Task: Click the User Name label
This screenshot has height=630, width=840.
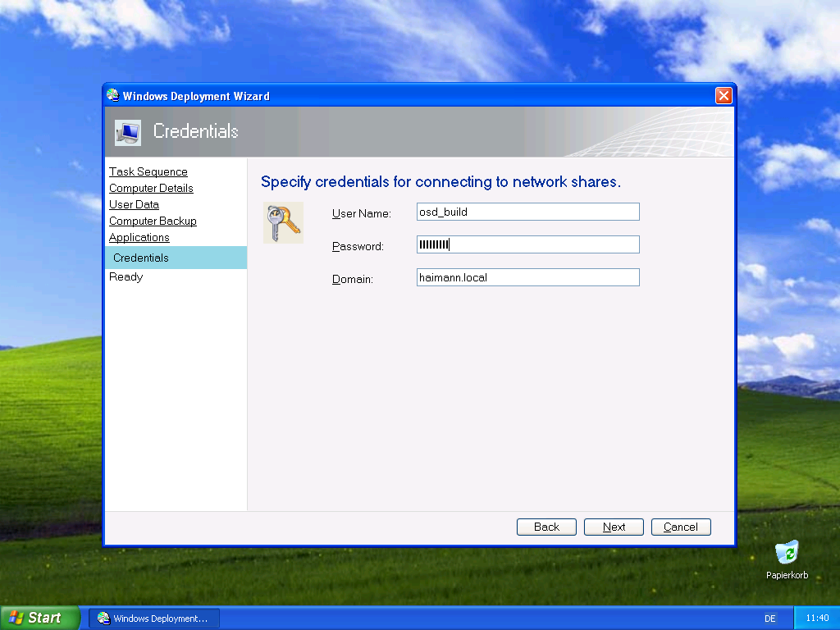Action: point(362,214)
